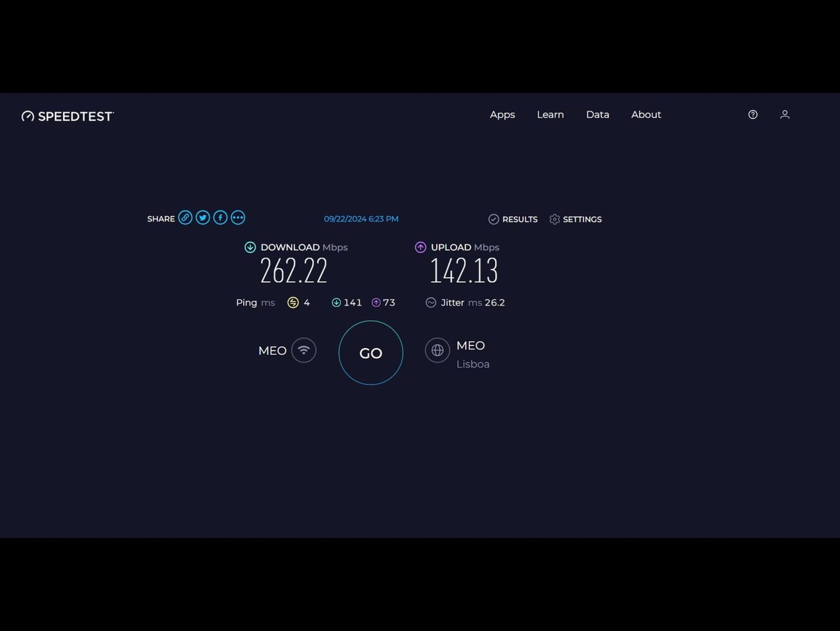Click the upload speed value 142.13

464,271
